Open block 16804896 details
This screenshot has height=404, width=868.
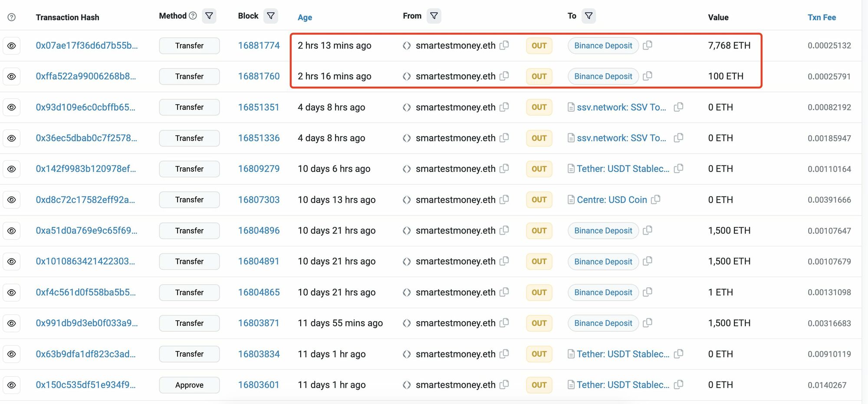coord(259,230)
